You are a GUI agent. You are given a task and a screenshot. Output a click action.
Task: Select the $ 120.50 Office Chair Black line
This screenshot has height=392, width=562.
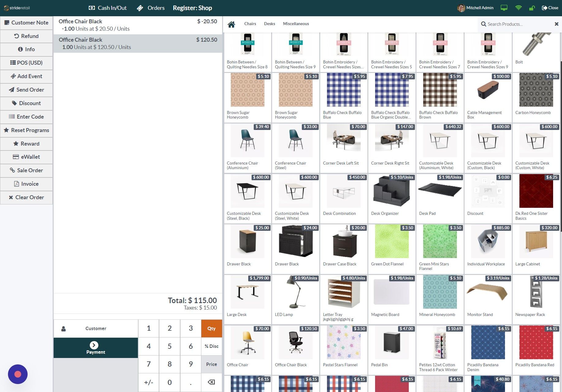pos(138,44)
